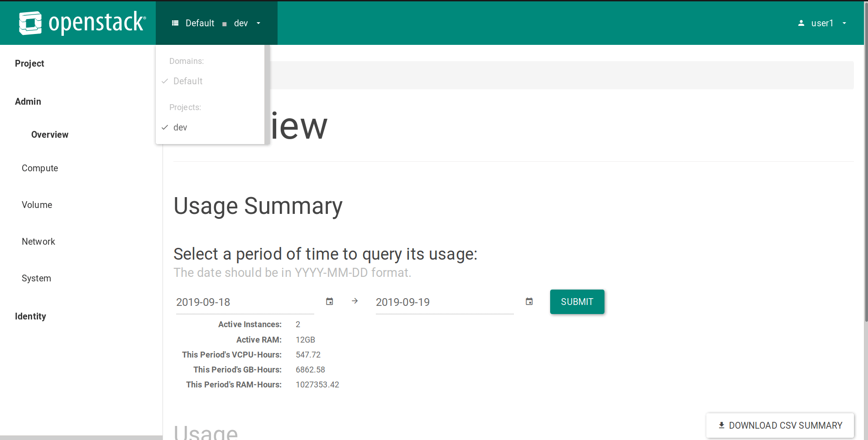
Task: Click the OpenStack logo
Action: (x=82, y=23)
